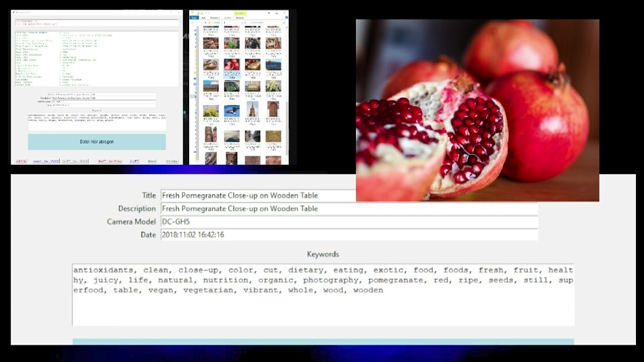644x362 pixels.
Task: Click the Description text field
Action: tap(349, 209)
